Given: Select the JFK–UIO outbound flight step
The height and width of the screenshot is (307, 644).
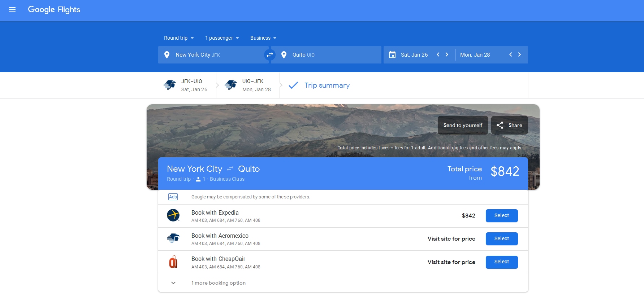Looking at the screenshot, I should click(187, 85).
